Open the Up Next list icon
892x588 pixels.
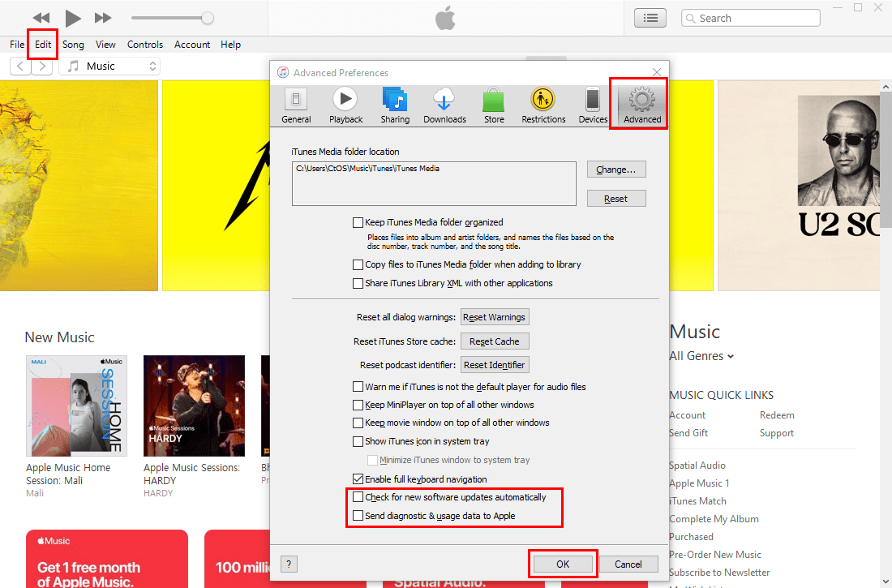650,18
